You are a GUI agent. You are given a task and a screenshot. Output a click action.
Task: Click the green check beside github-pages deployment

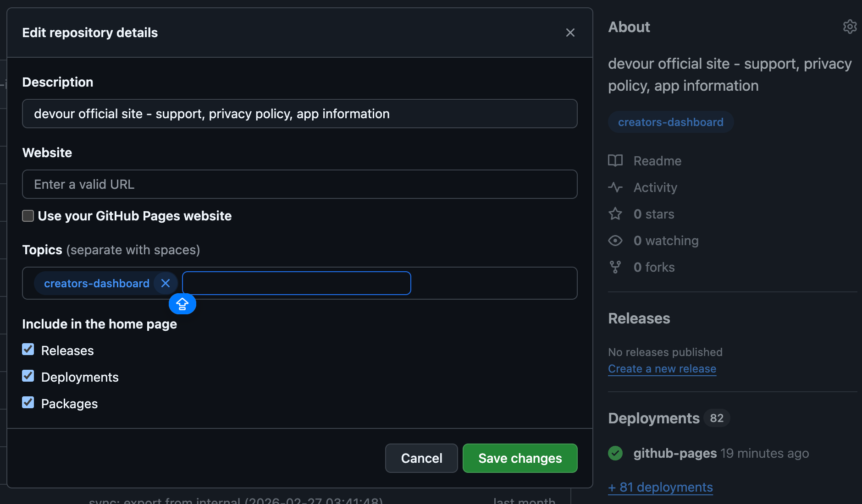(x=615, y=453)
